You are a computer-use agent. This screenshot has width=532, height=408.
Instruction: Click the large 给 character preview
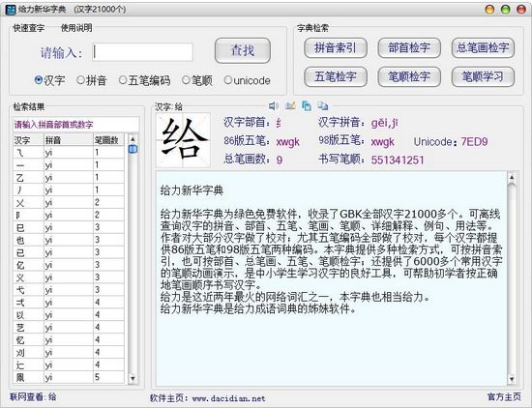[x=183, y=140]
